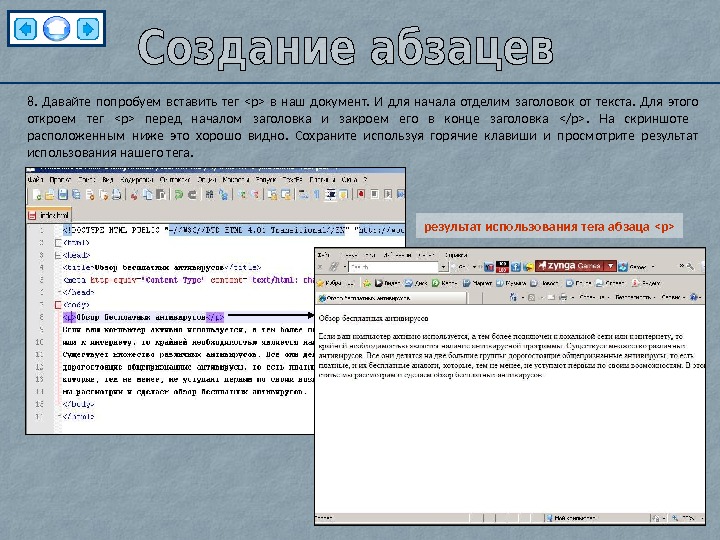Print the document using Notepad++ printer icon
This screenshot has width=720, height=540.
117,195
